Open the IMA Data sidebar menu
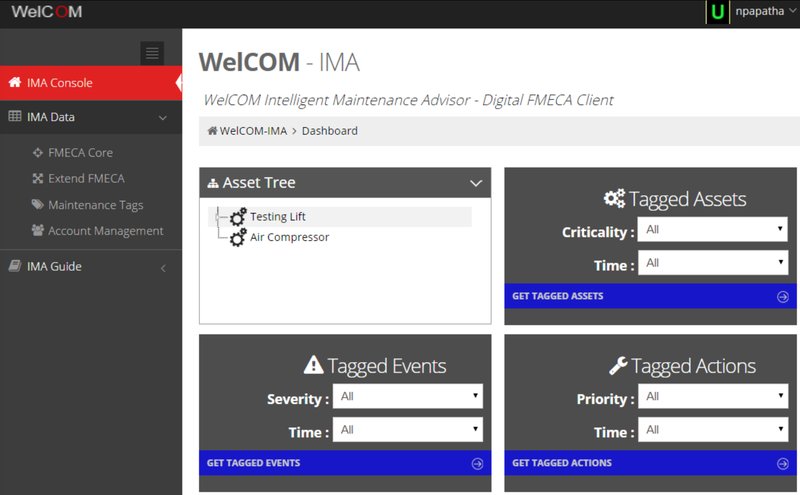The height and width of the screenshot is (495, 800). point(91,117)
